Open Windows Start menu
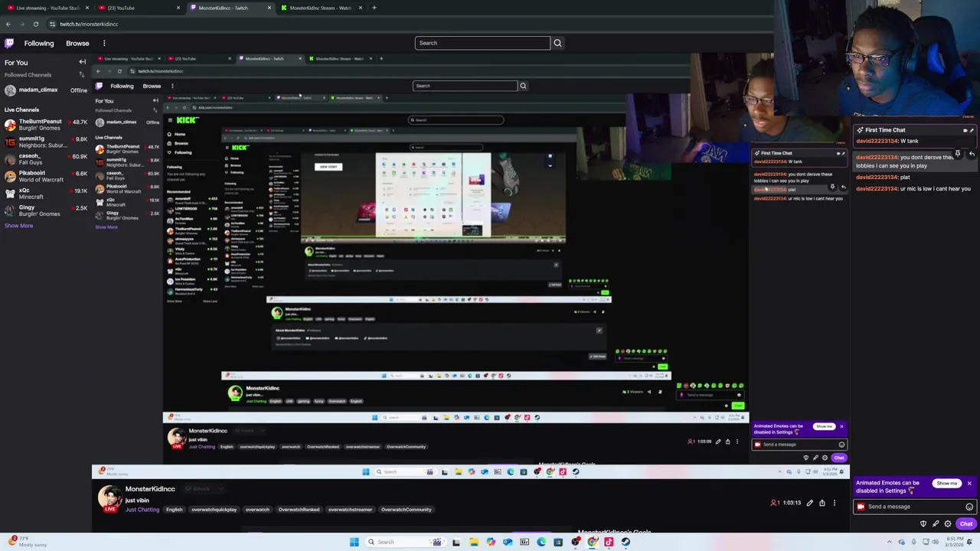Viewport: 980px width, 551px height. pyautogui.click(x=354, y=542)
